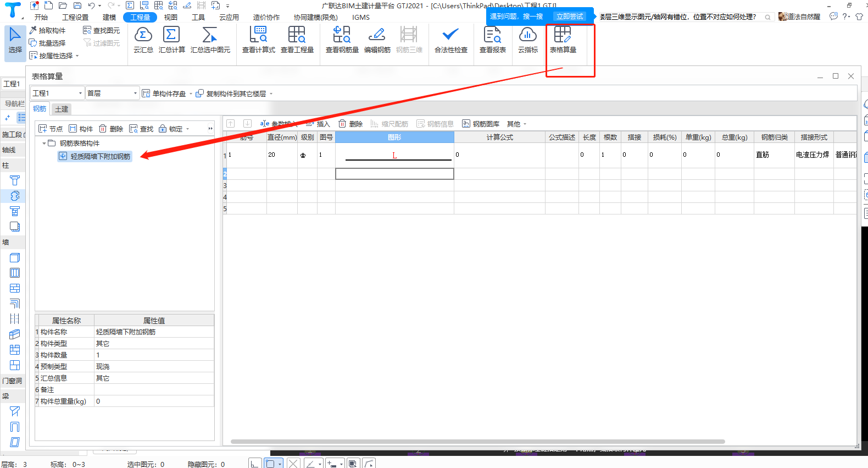Open the 其他 dropdown in rebar toolbar

point(525,124)
